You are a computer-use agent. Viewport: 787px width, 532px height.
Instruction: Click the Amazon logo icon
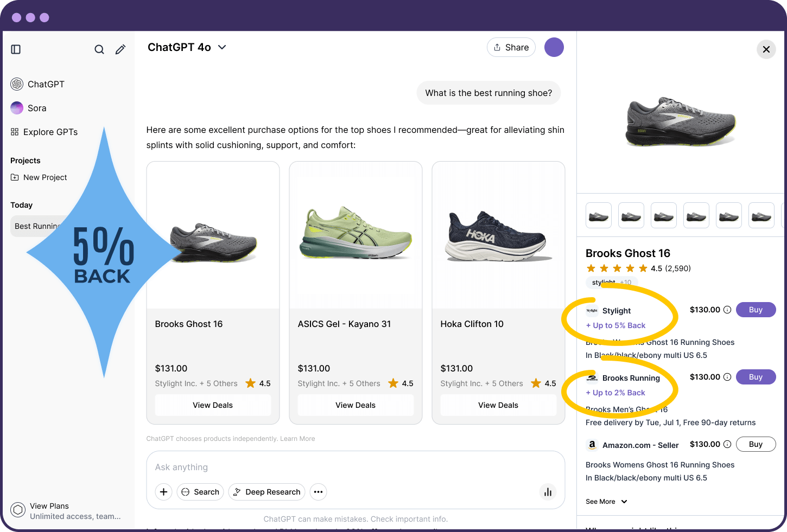click(x=592, y=445)
